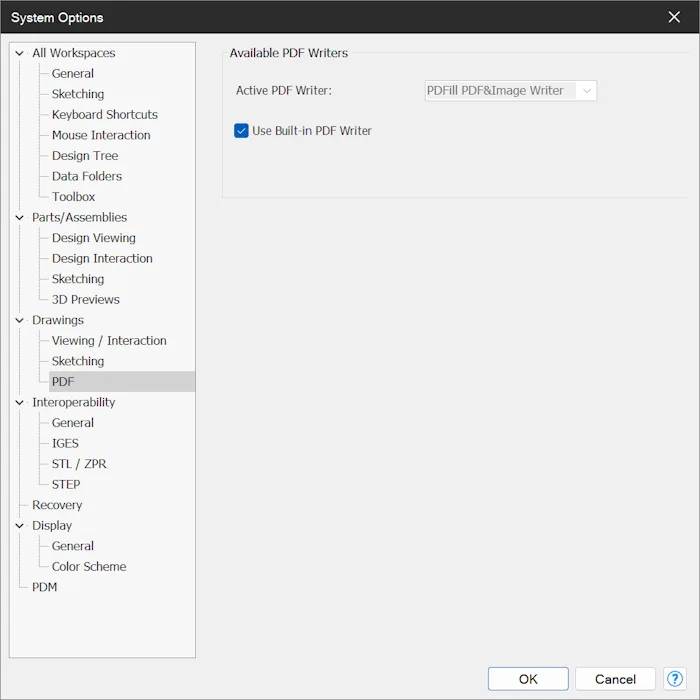Select the Parts/Assemblies category label
This screenshot has width=700, height=700.
79,217
